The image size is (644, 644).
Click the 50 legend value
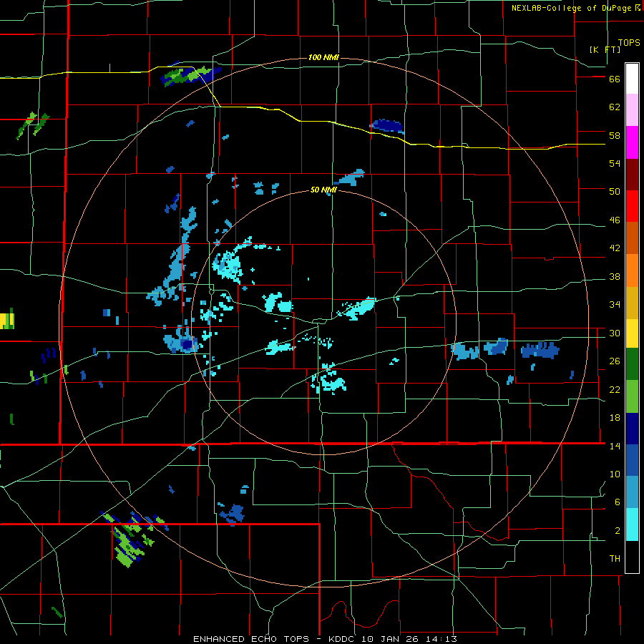(x=615, y=192)
